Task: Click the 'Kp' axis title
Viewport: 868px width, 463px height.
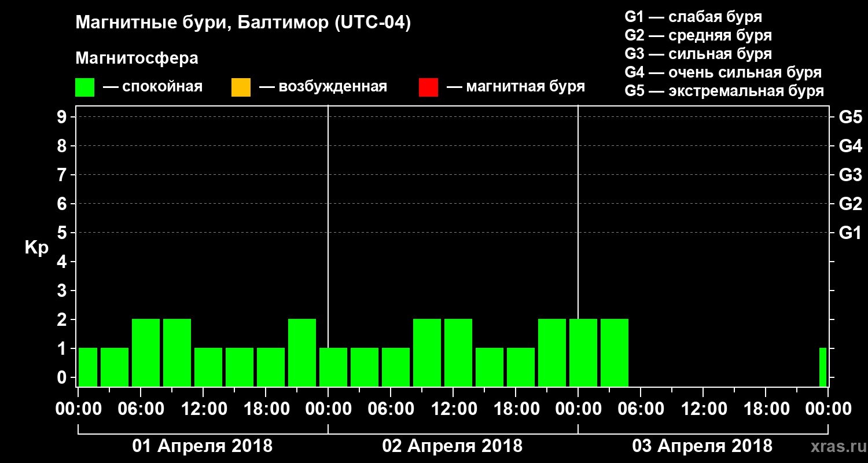Action: pos(36,248)
